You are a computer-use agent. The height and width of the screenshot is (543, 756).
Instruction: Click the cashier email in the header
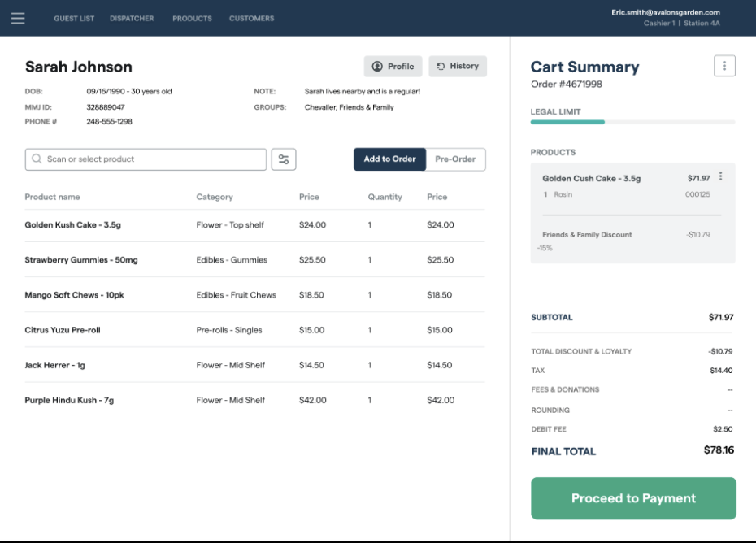[665, 12]
